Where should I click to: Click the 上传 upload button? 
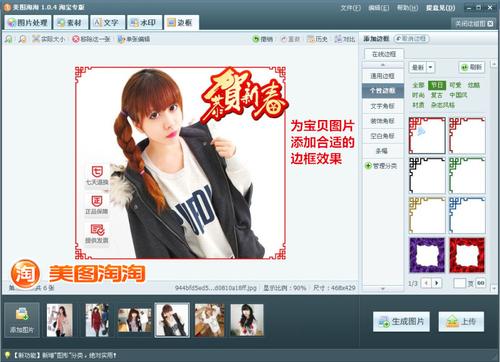461,322
